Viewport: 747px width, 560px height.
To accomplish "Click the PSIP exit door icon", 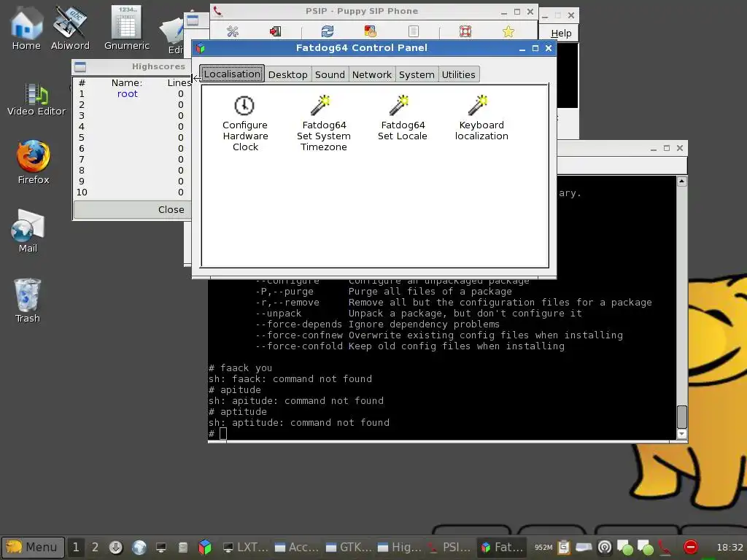I will (x=275, y=31).
